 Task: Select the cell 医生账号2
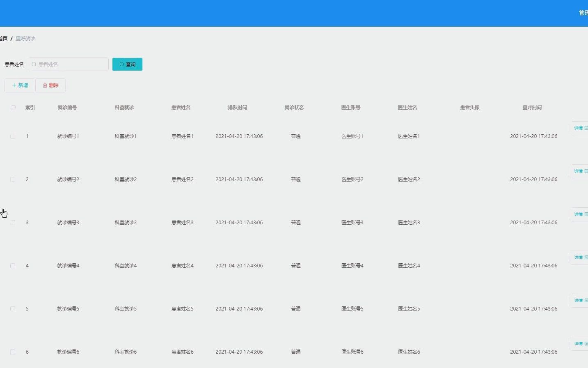click(352, 179)
